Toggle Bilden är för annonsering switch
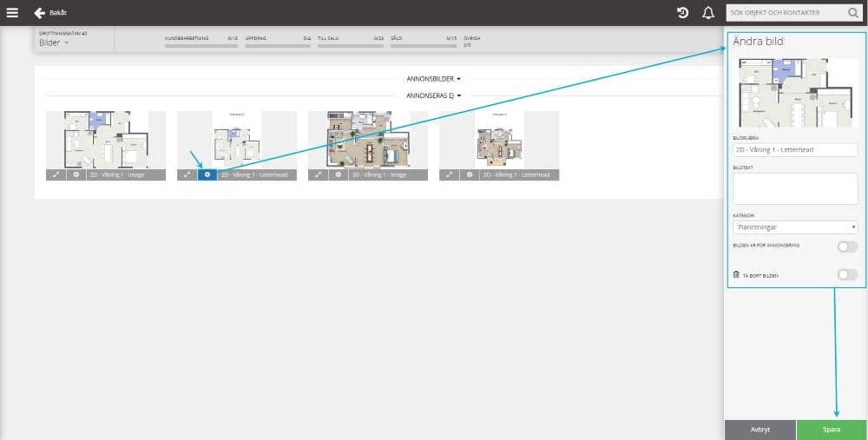Image resolution: width=868 pixels, height=440 pixels. pyautogui.click(x=847, y=246)
